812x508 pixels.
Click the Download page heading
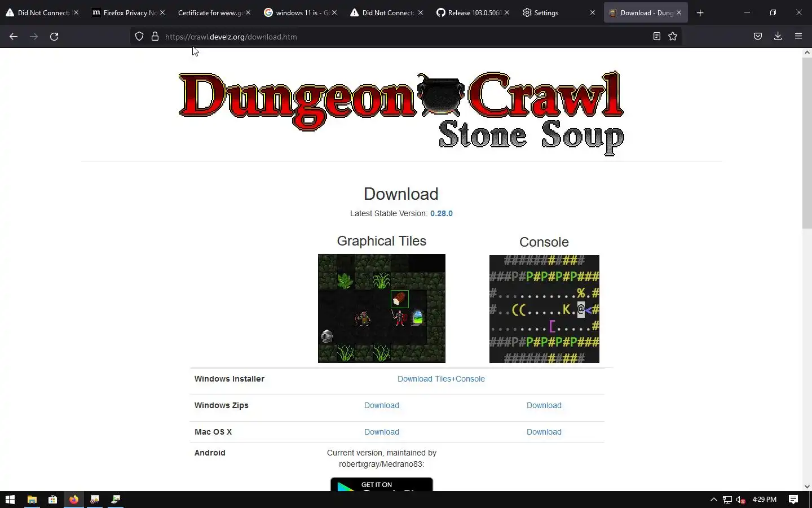point(401,194)
